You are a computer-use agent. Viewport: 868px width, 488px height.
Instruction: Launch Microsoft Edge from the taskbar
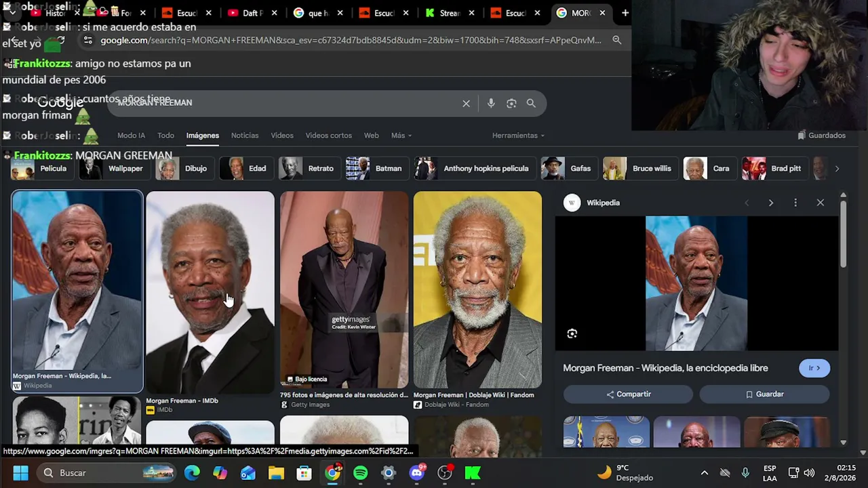tap(192, 472)
